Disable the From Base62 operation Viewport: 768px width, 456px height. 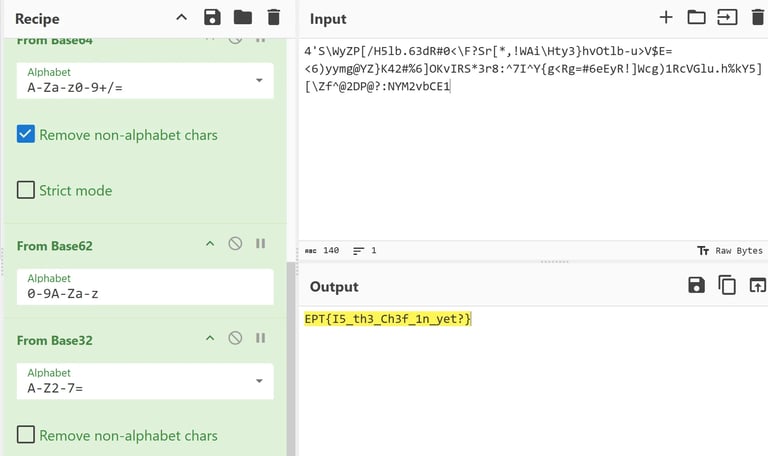pyautogui.click(x=235, y=244)
